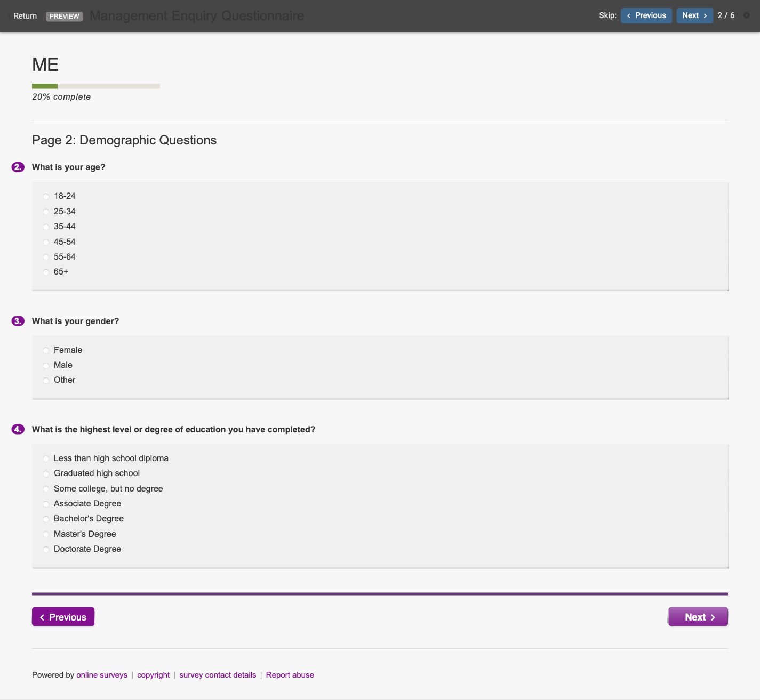View survey contact details link

point(218,675)
